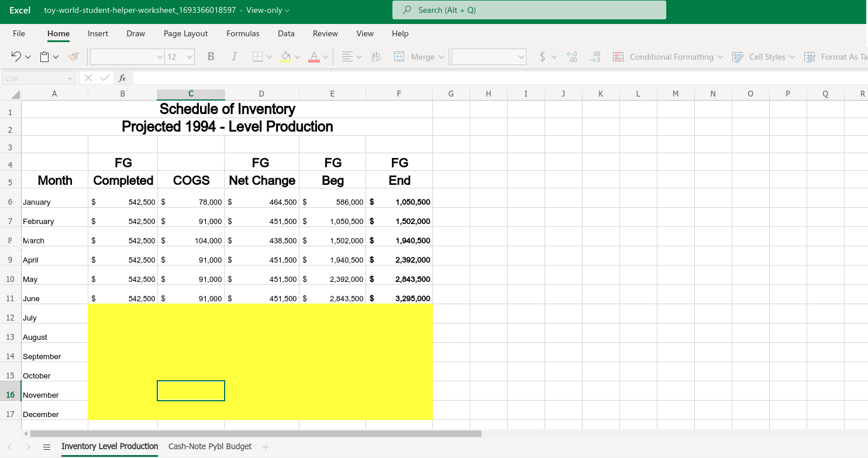Select the Format Painter brush icon
The height and width of the screenshot is (458, 868).
(x=73, y=57)
